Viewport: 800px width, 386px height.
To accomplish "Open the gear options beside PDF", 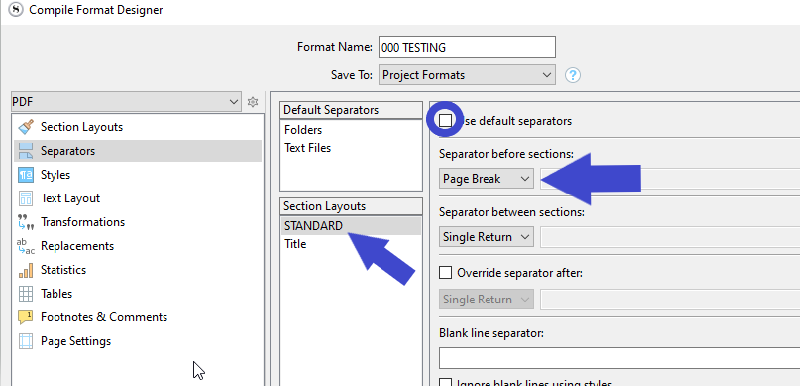I will click(253, 102).
